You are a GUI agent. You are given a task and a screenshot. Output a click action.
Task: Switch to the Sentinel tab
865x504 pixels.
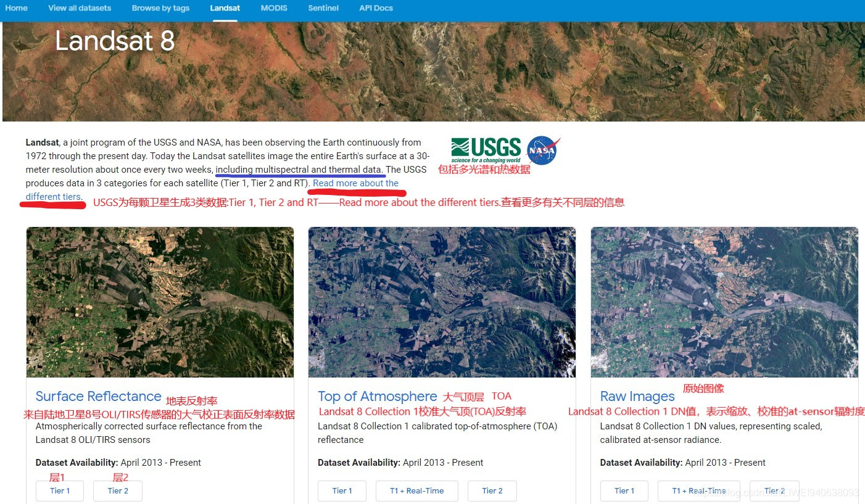coord(323,8)
